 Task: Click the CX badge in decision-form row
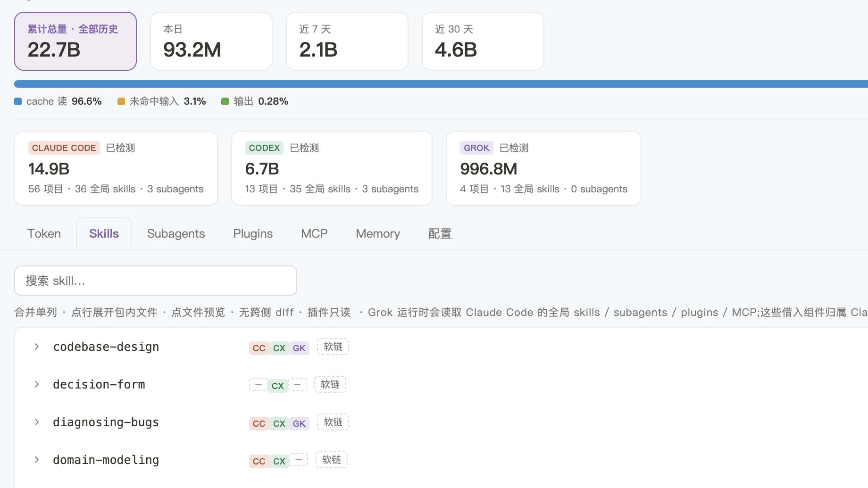(278, 386)
